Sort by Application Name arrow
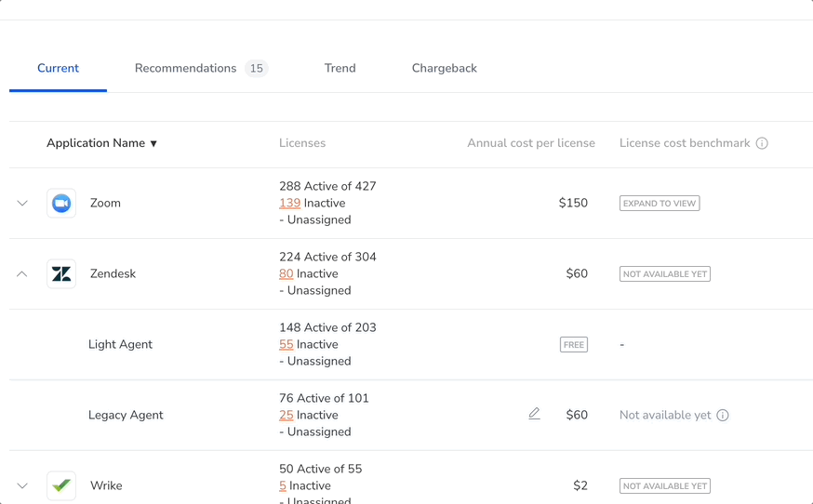The width and height of the screenshot is (813, 504). point(153,143)
